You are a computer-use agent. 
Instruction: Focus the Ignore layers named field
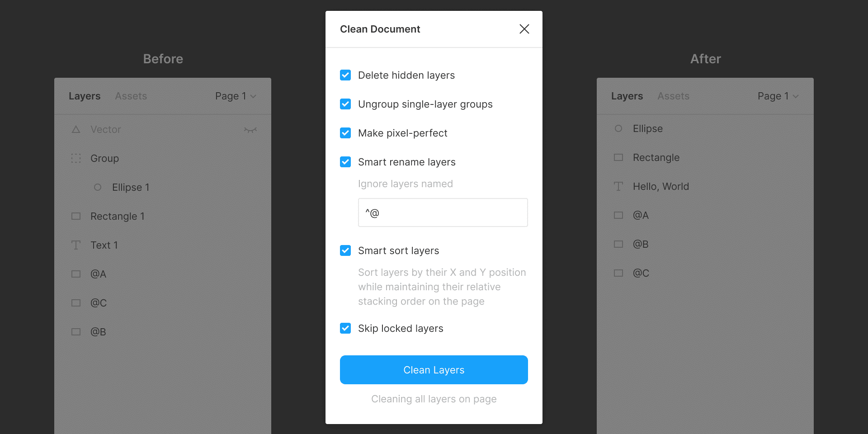pyautogui.click(x=443, y=212)
